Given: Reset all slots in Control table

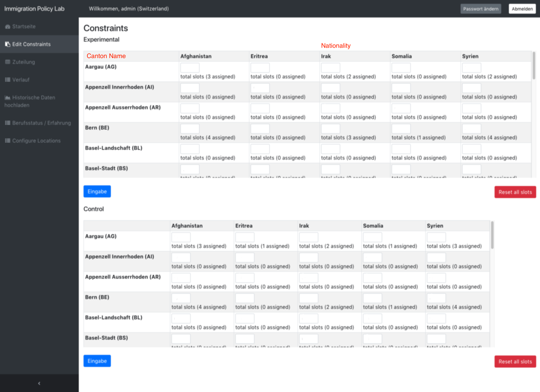Looking at the screenshot, I should click(515, 362).
